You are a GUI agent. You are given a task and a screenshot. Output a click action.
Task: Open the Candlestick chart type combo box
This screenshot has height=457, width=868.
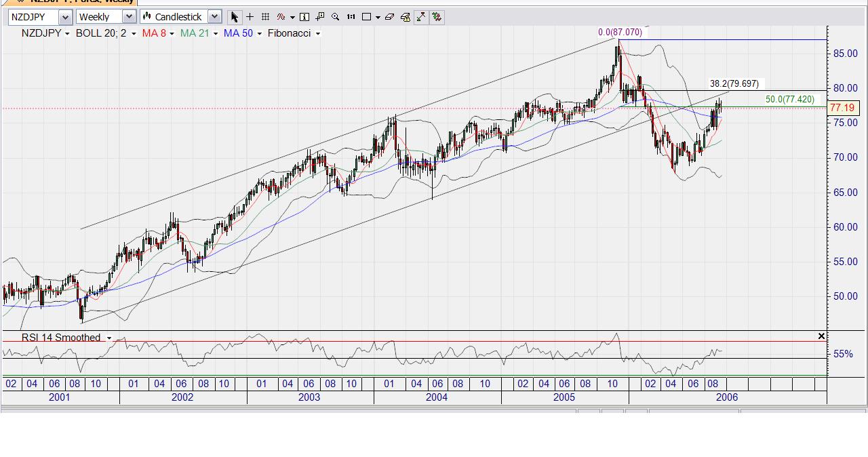pyautogui.click(x=180, y=17)
